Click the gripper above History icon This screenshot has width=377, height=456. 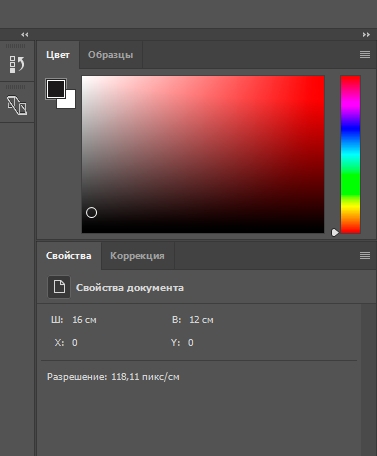[x=16, y=46]
